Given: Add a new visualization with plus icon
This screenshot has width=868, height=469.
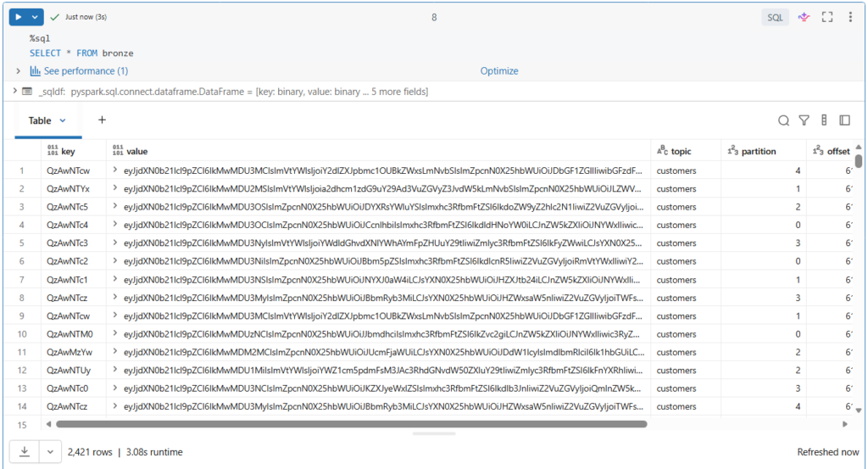Looking at the screenshot, I should click(x=102, y=120).
